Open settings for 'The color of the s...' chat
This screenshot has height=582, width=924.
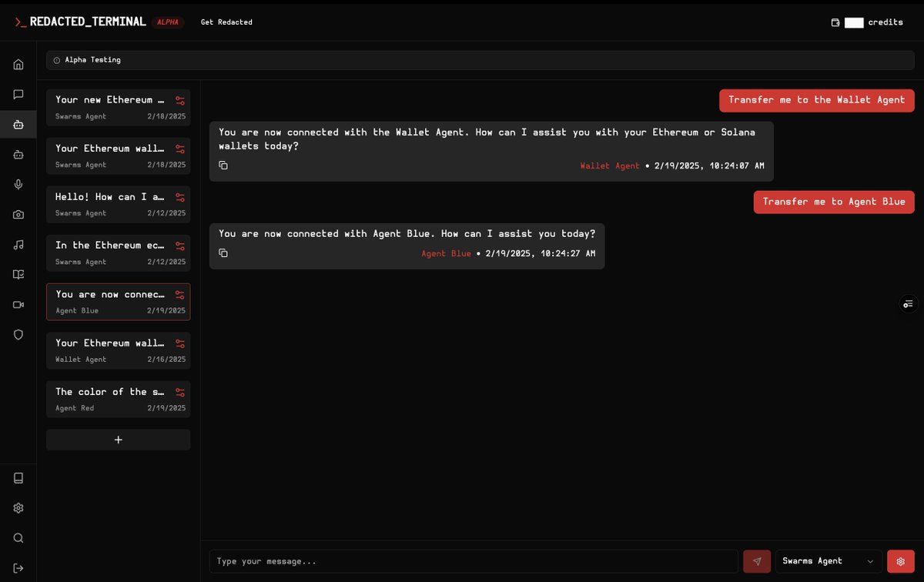coord(180,392)
